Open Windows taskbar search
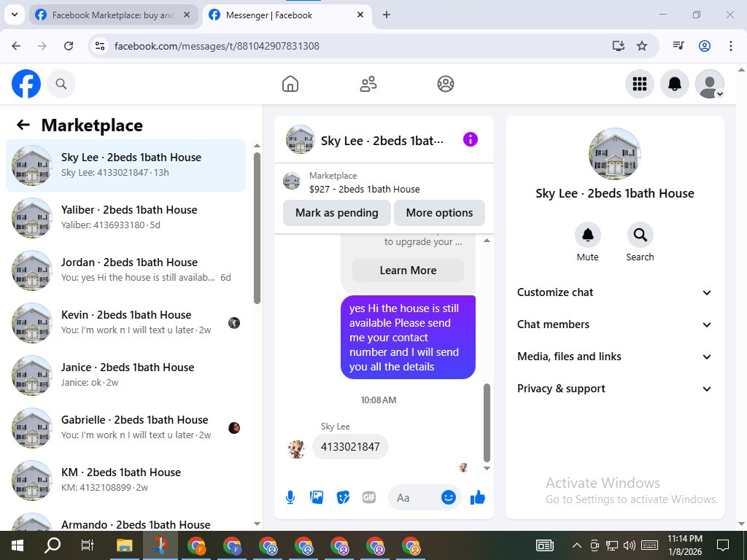The width and height of the screenshot is (747, 560). point(53,545)
